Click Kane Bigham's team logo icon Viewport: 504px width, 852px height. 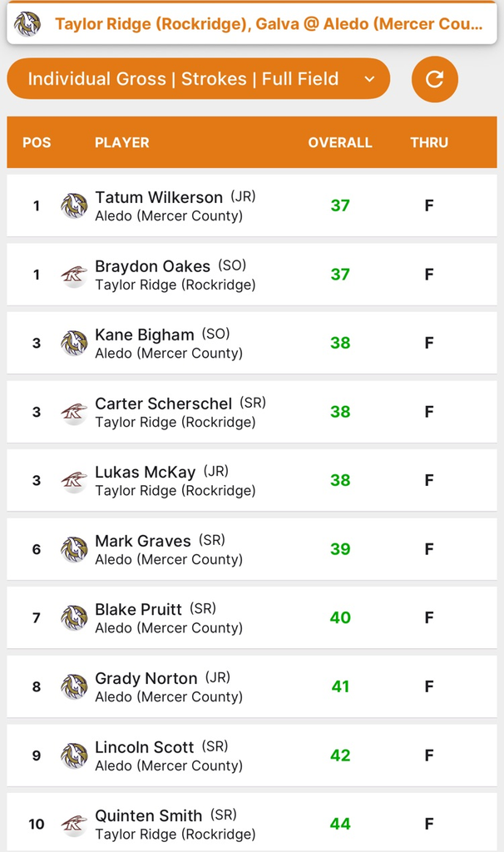[74, 343]
